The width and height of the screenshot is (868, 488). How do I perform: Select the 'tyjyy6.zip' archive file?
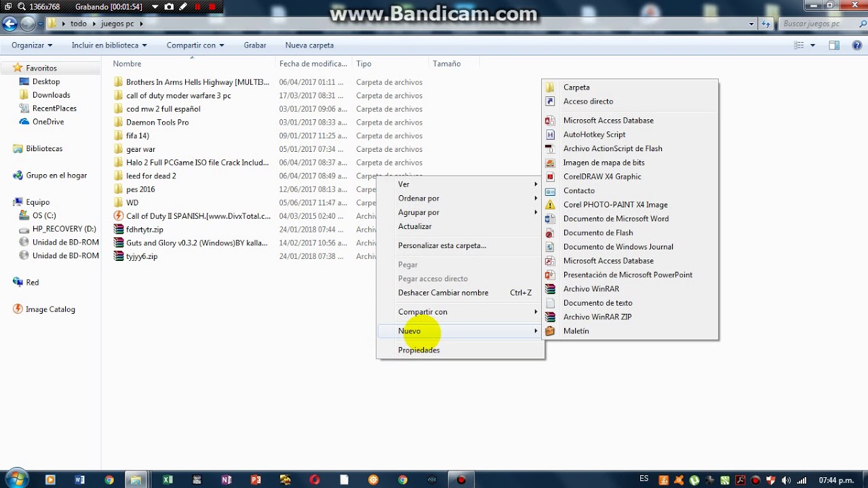(142, 256)
